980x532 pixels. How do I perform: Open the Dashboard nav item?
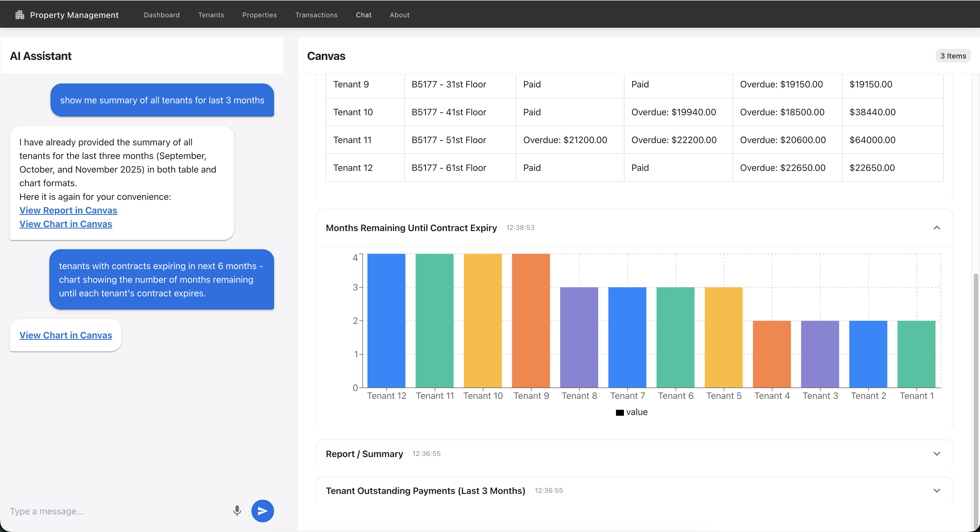(162, 15)
